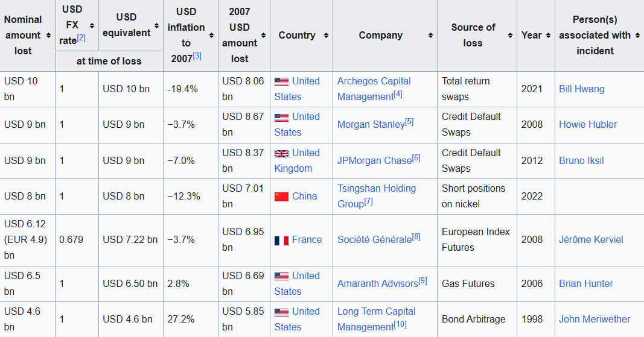Screen dimensions: 644x337
Task: Open Amaranth Advisors link
Action: pyautogui.click(x=377, y=284)
